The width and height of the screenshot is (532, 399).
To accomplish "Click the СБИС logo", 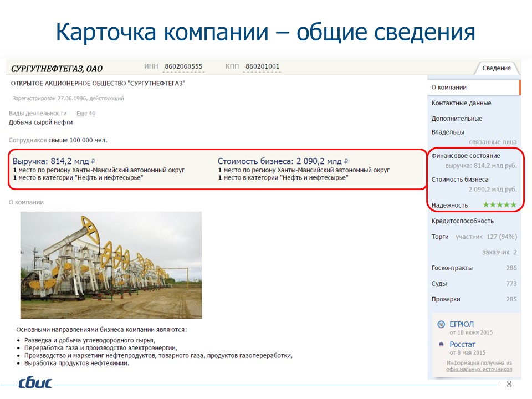I will [x=35, y=382].
